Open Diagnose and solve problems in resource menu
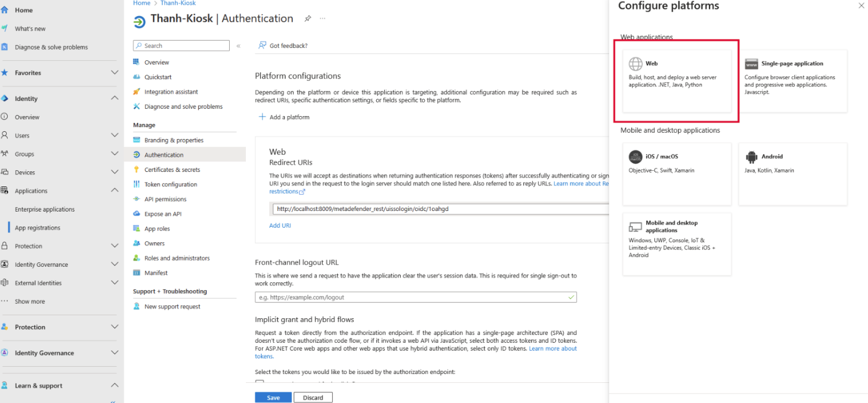Viewport: 868px width, 403px height. pyautogui.click(x=185, y=107)
